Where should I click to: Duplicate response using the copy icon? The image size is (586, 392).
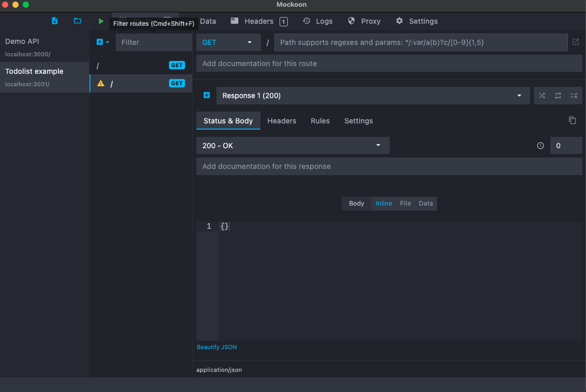(x=572, y=120)
